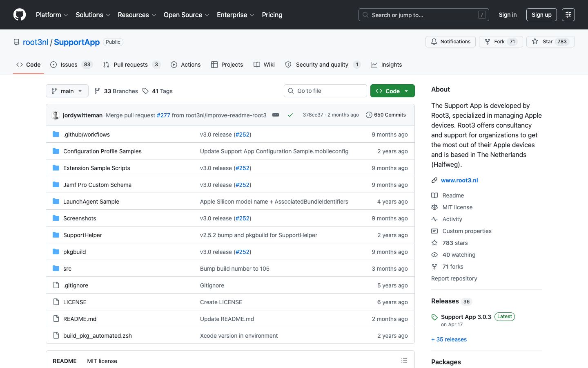Click the file icon for build_pkg_automated.zsh

56,336
